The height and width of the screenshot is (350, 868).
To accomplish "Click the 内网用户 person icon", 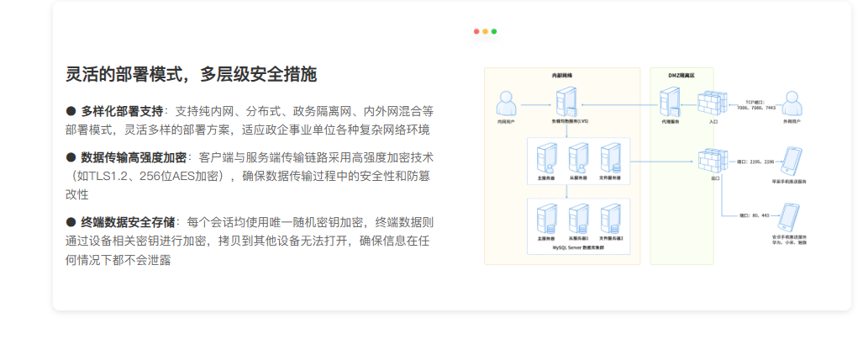I will point(506,103).
